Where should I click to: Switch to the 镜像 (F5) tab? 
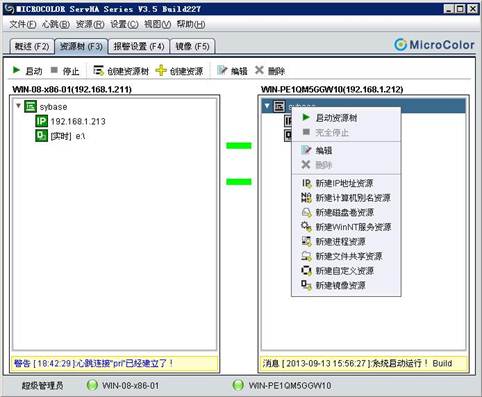click(x=192, y=46)
